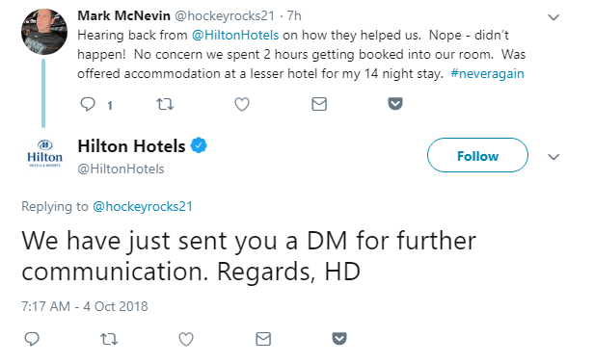Open the Hilton logo avatar
594x364 pixels.
[x=44, y=154]
